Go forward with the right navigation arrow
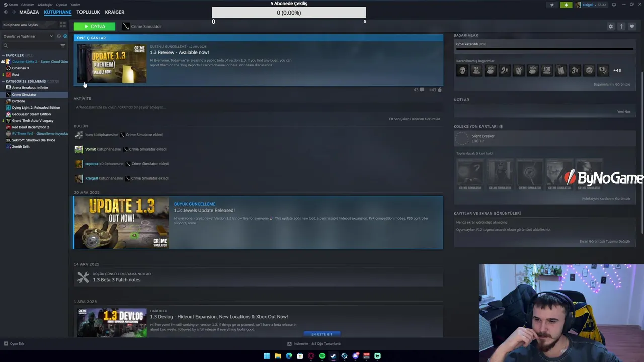The image size is (644, 362). pos(14,12)
